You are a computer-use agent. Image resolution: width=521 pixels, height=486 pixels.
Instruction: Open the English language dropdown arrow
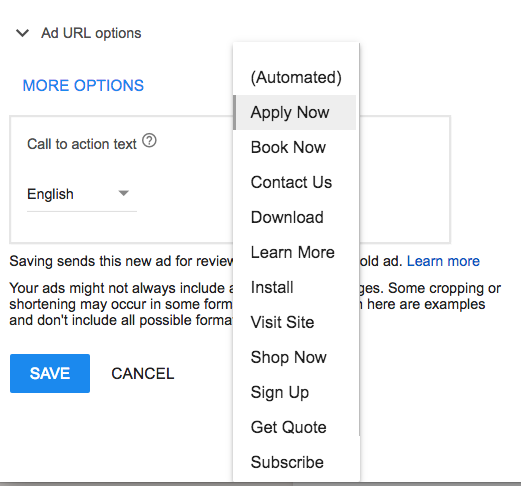click(124, 193)
